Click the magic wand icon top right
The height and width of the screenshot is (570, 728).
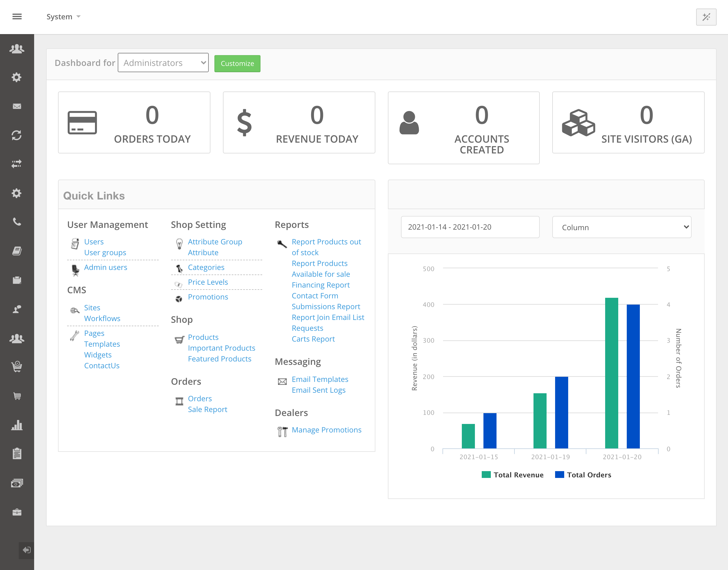click(x=706, y=17)
